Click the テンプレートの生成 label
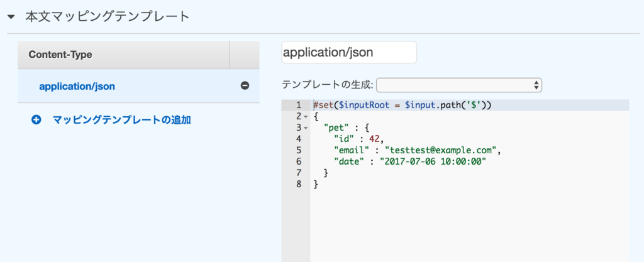644x262 pixels. [327, 85]
